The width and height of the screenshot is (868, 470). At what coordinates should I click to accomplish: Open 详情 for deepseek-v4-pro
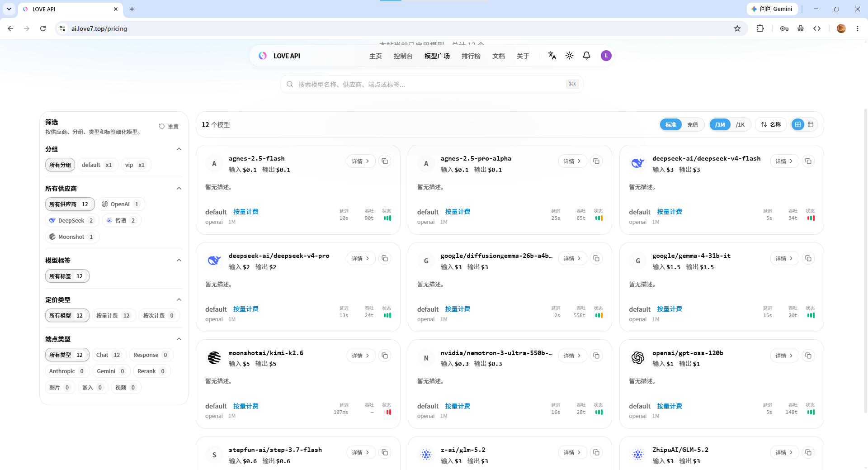pyautogui.click(x=361, y=258)
